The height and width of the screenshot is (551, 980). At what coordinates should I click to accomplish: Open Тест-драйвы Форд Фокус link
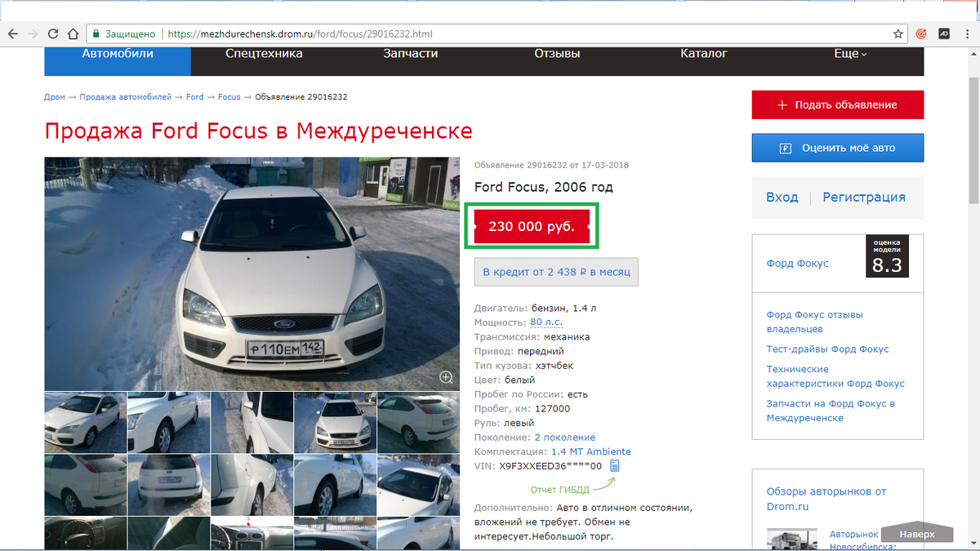coord(827,349)
